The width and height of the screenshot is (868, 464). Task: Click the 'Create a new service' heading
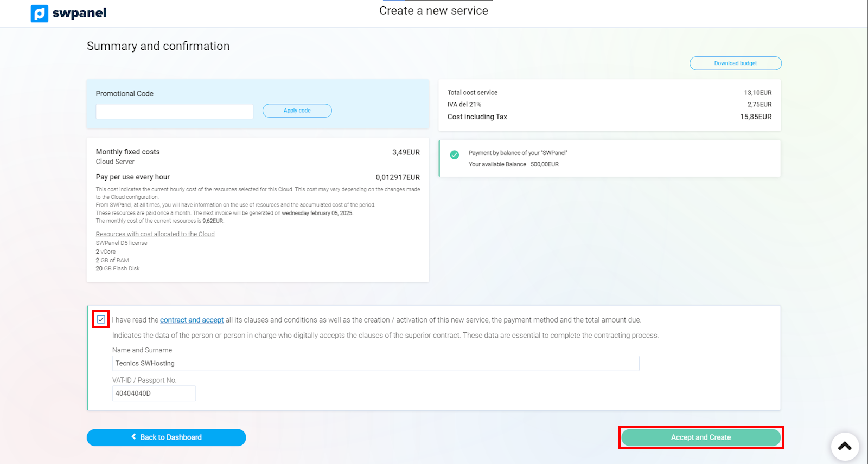point(433,11)
